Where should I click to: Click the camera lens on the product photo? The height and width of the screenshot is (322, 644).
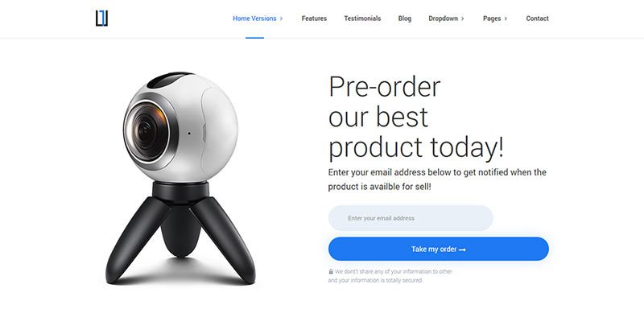click(x=147, y=131)
